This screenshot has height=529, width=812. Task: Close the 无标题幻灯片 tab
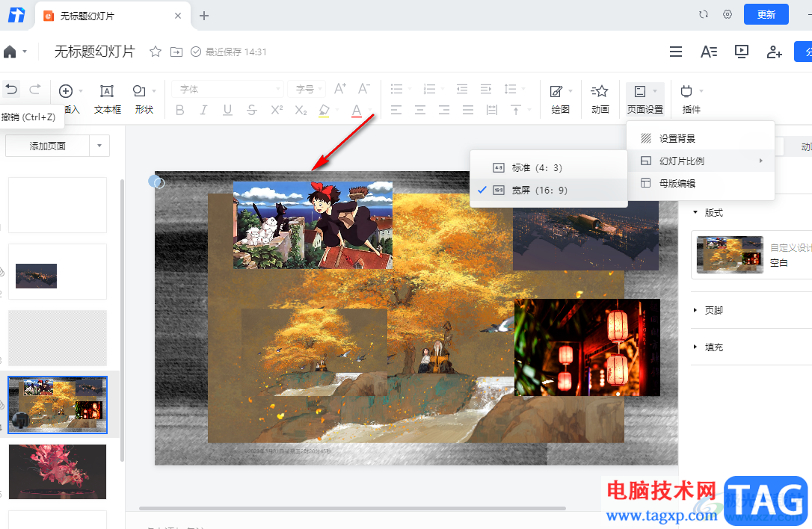[178, 16]
